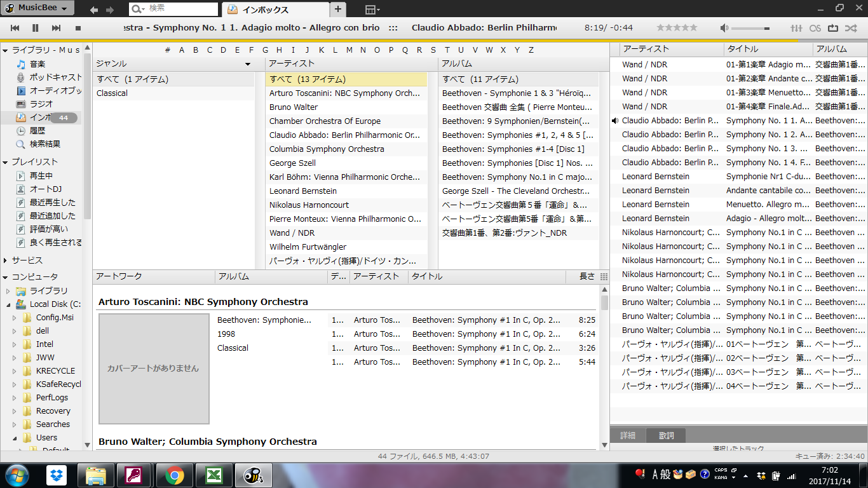Mute audio via the speaker icon
Viewport: 868px width, 488px height.
[724, 28]
